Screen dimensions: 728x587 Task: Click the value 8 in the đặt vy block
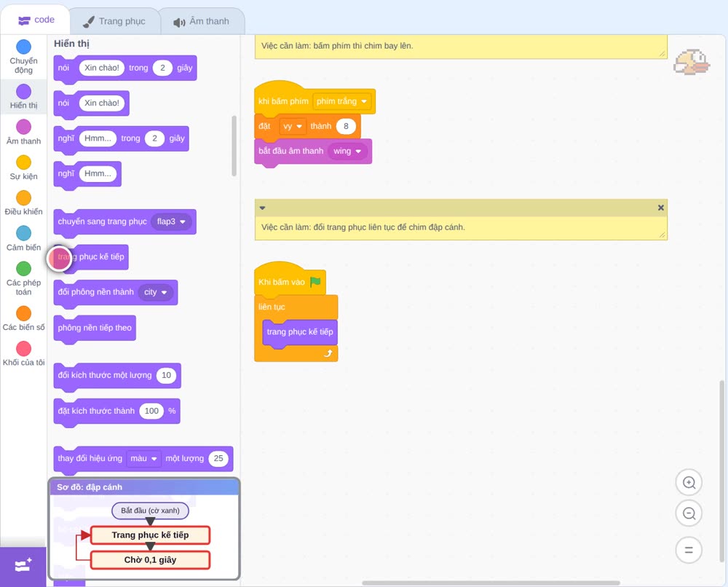pyautogui.click(x=346, y=126)
